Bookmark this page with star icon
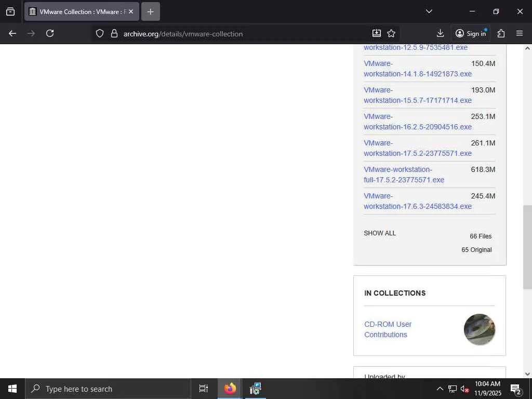 click(x=391, y=33)
